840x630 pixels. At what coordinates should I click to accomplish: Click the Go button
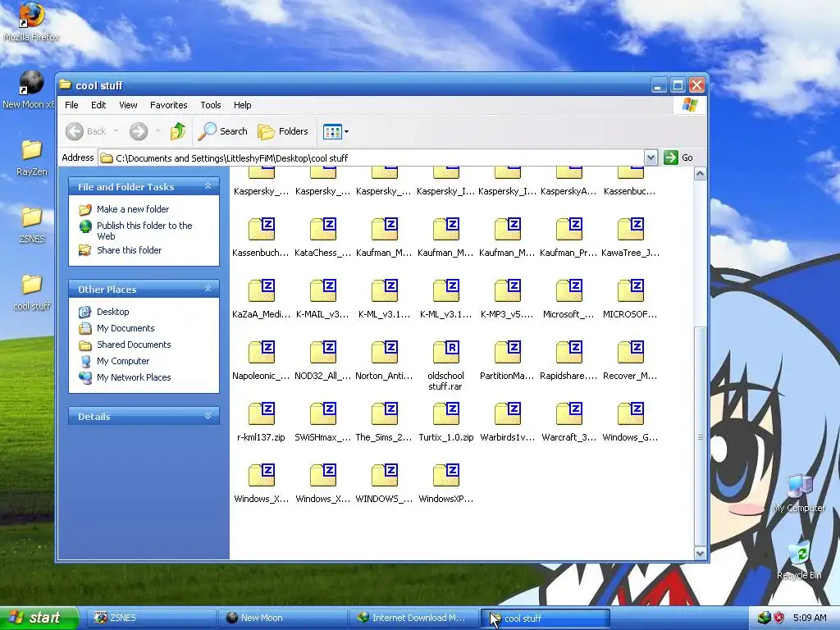pyautogui.click(x=678, y=157)
